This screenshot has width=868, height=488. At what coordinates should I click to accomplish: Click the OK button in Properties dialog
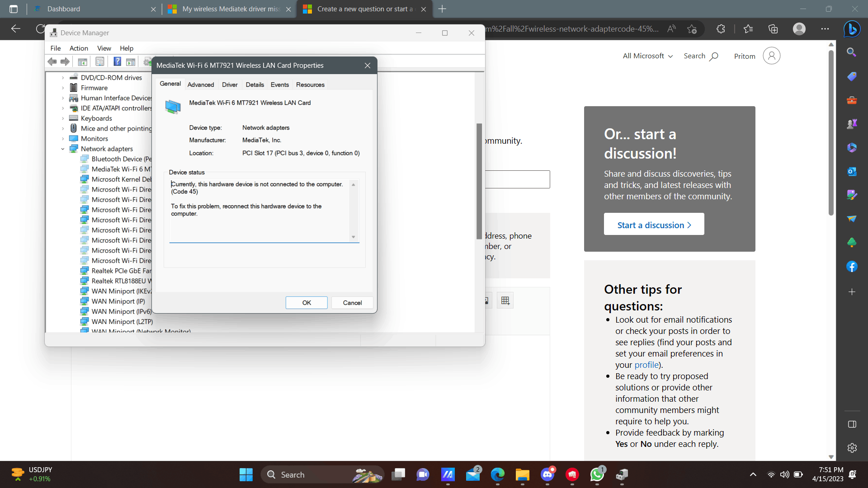[307, 303]
